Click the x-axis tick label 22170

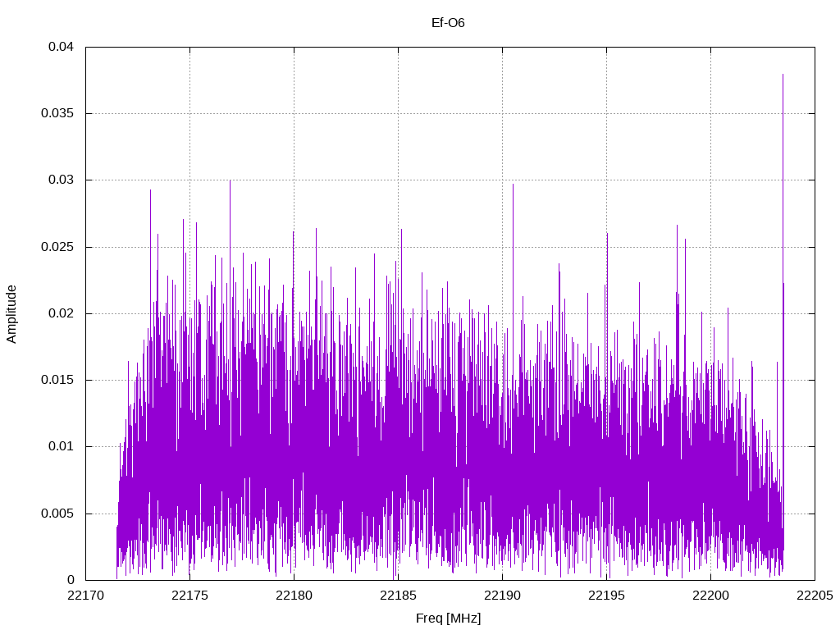(x=85, y=596)
